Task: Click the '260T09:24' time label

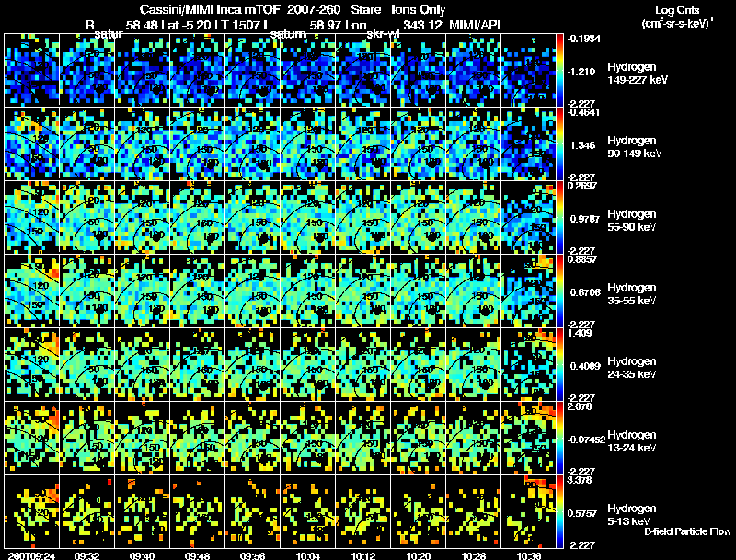Action: coord(32,555)
